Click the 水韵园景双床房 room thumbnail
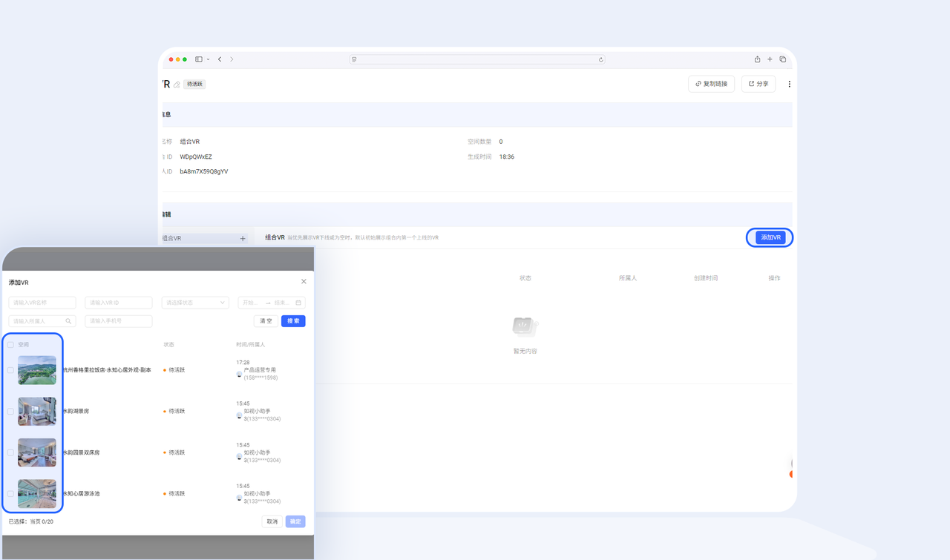 tap(37, 452)
